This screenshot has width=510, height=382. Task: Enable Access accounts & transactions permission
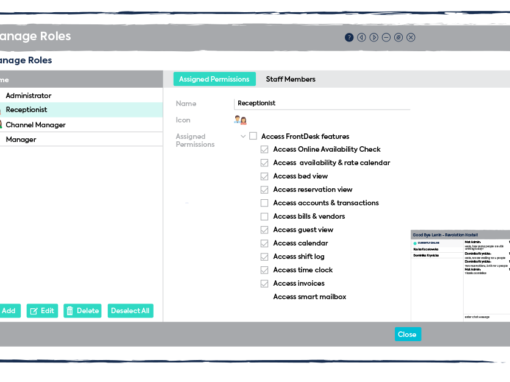point(264,203)
